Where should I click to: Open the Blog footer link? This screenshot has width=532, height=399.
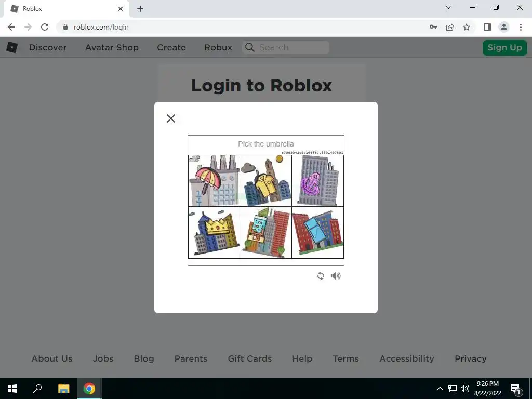click(x=144, y=358)
